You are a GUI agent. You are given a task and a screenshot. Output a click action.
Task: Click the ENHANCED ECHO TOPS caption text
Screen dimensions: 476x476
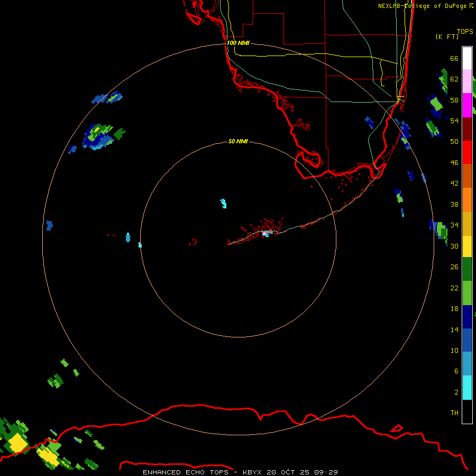[185, 472]
